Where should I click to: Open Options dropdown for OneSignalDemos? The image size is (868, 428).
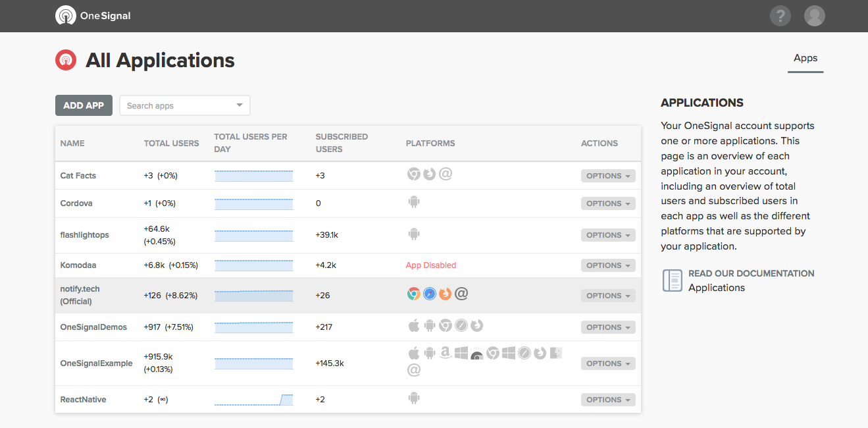[608, 327]
